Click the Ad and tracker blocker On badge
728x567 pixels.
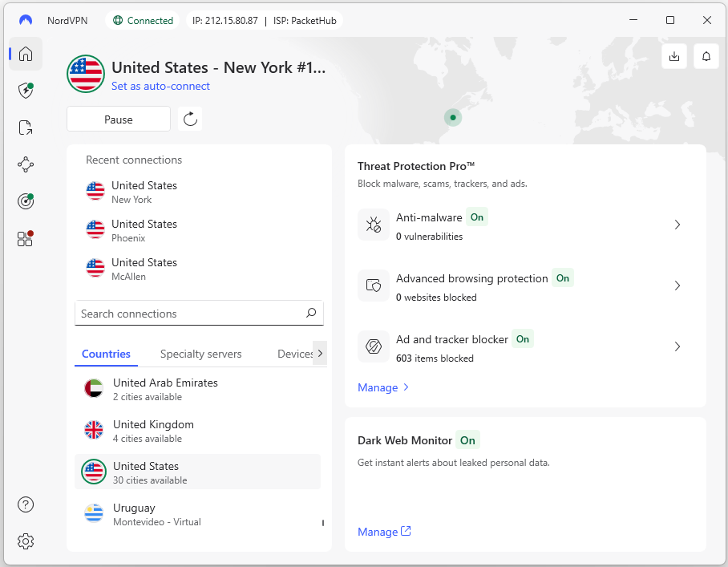(x=523, y=339)
